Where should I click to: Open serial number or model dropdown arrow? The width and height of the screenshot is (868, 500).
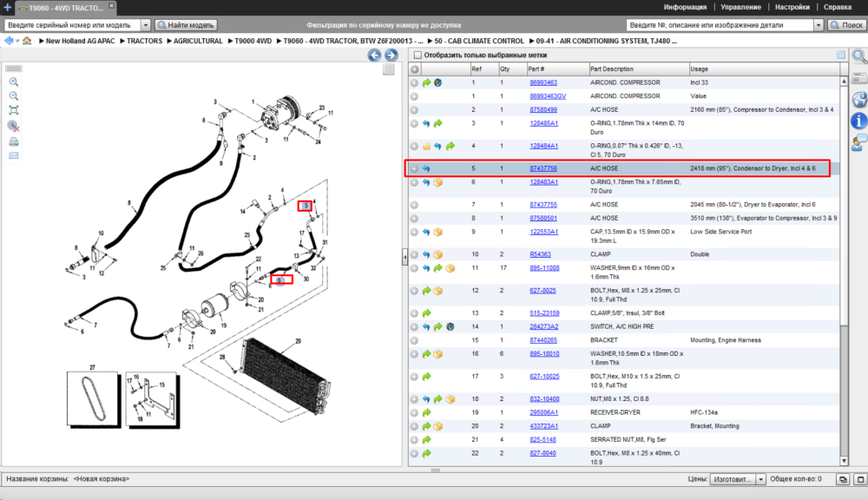coord(146,25)
